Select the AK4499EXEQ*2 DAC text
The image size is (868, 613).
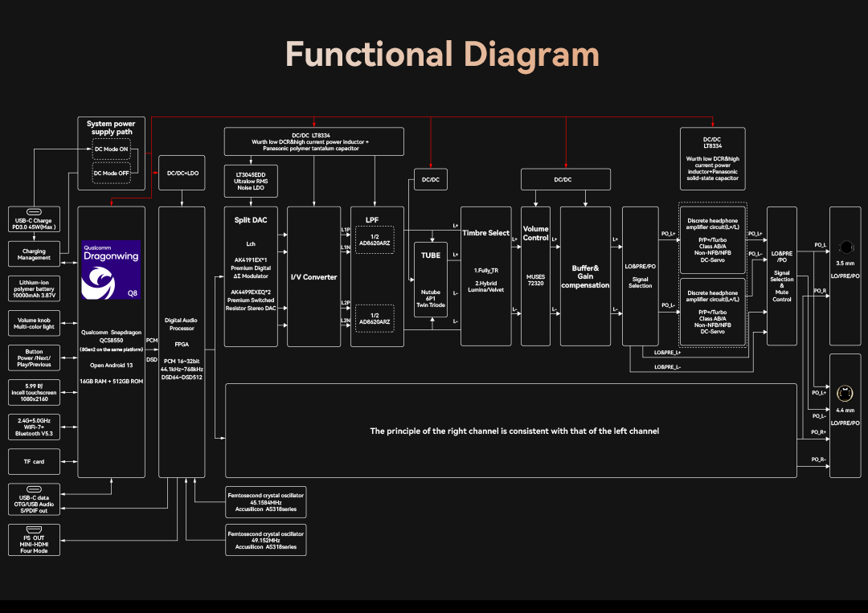251,300
